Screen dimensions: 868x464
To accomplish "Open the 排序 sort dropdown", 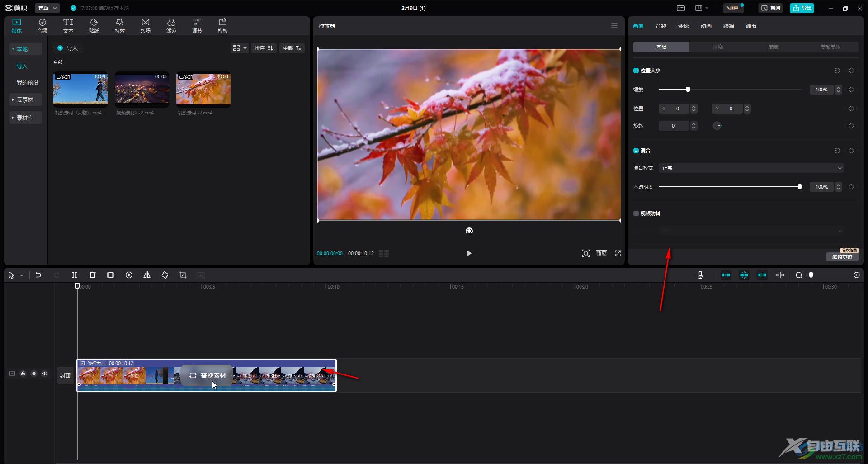I will pyautogui.click(x=264, y=48).
